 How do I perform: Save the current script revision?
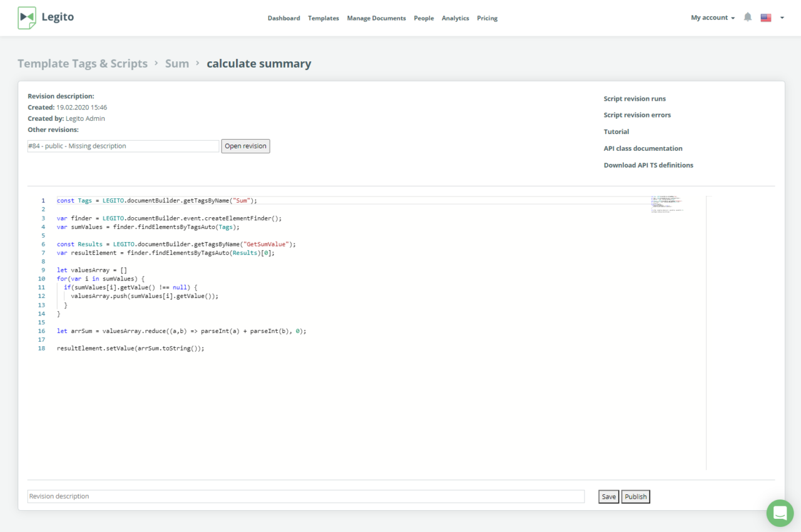(x=608, y=496)
